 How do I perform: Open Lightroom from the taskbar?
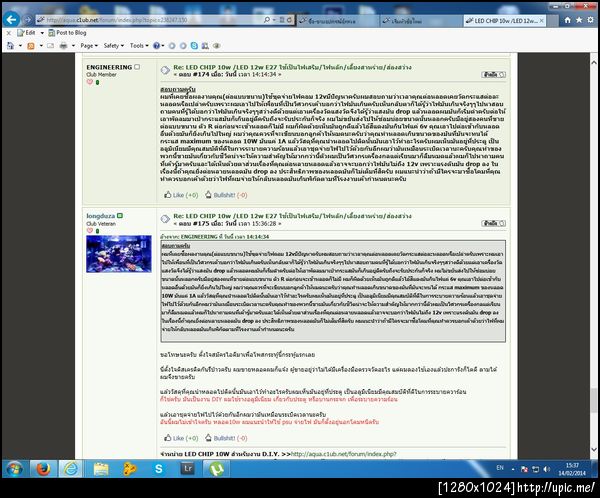(x=188, y=469)
